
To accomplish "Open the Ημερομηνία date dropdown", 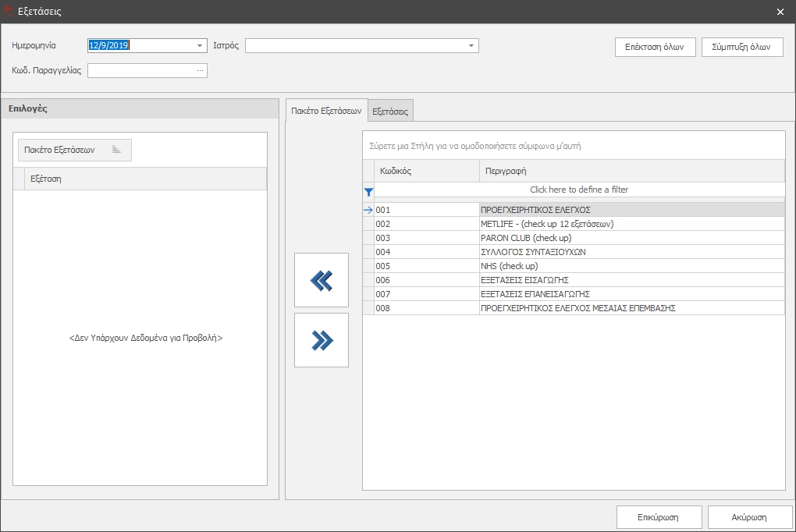I will 200,46.
